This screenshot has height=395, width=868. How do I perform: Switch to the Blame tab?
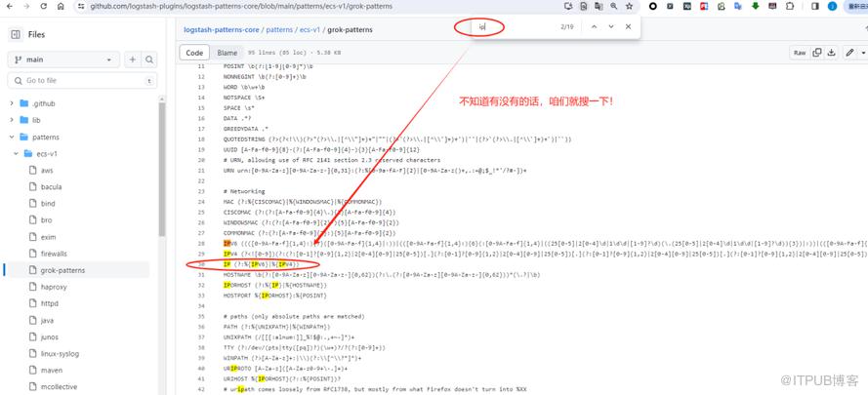pyautogui.click(x=227, y=53)
